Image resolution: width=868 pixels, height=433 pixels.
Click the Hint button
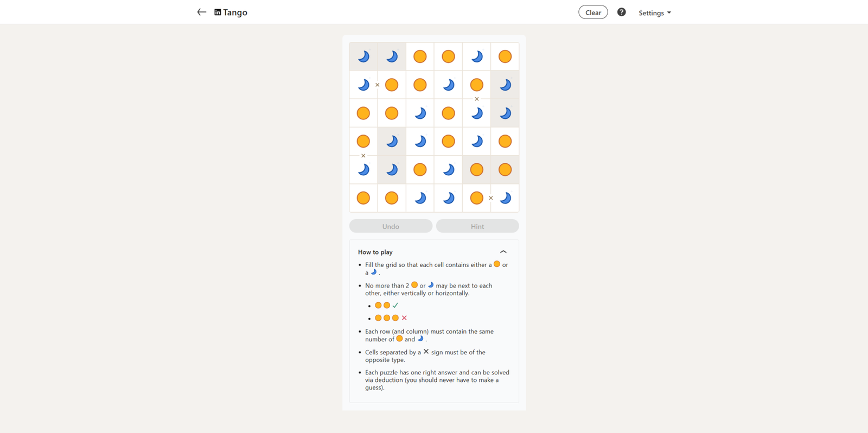pyautogui.click(x=477, y=226)
